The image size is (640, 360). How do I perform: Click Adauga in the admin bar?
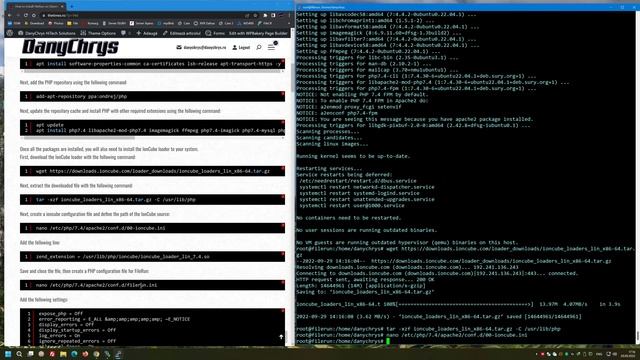tap(147, 33)
